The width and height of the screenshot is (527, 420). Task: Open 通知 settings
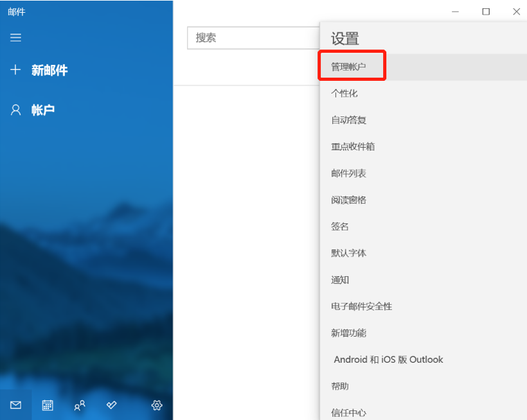coord(424,279)
